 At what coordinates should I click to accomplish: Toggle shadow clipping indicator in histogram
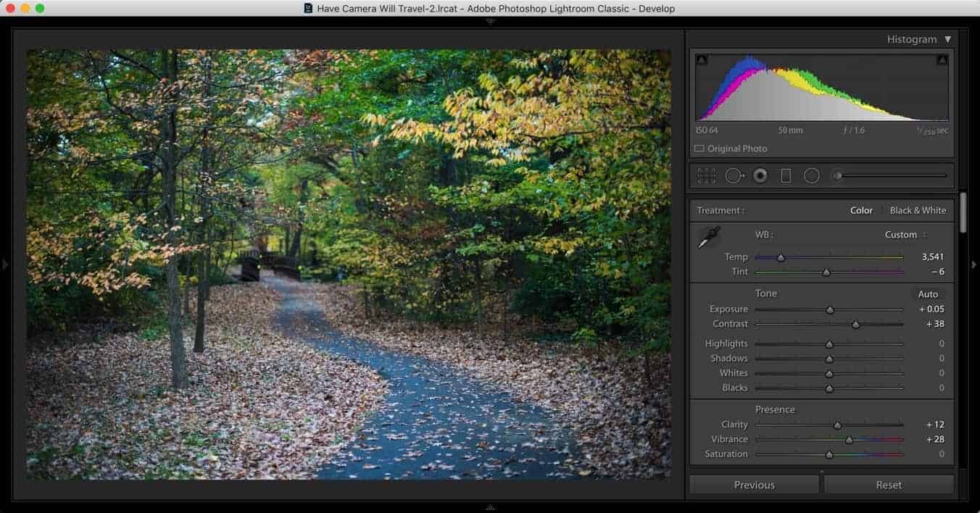click(701, 60)
